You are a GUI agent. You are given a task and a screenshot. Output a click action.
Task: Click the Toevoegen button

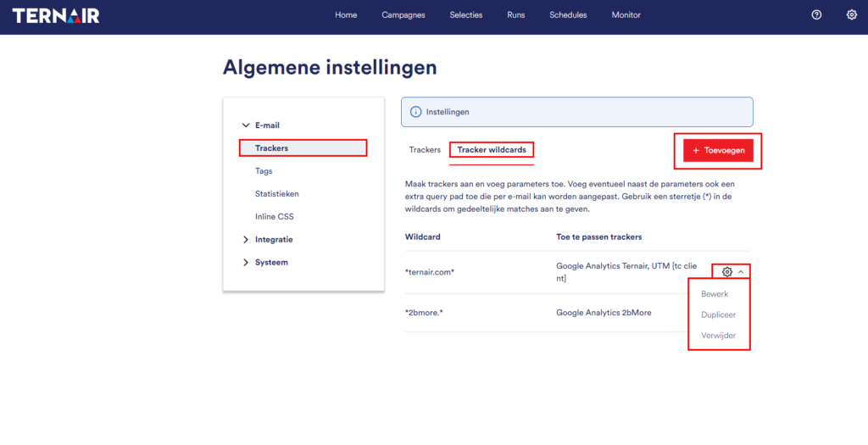tap(718, 150)
